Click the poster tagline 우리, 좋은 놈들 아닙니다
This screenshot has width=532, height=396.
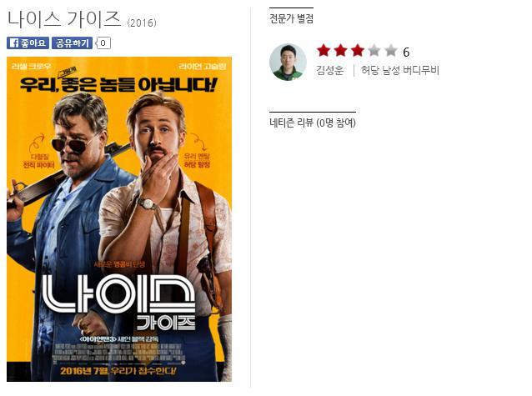coord(118,84)
